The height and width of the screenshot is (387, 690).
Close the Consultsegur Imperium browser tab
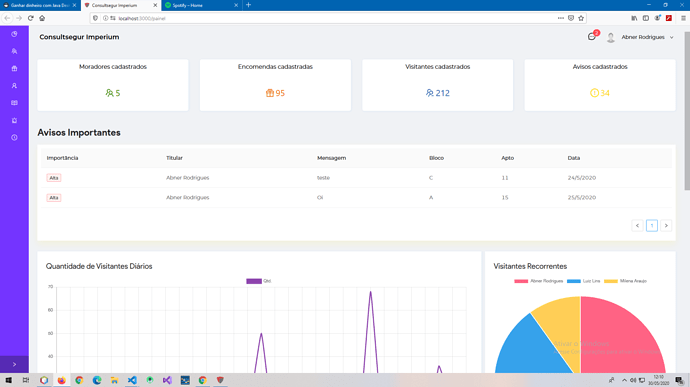point(155,5)
